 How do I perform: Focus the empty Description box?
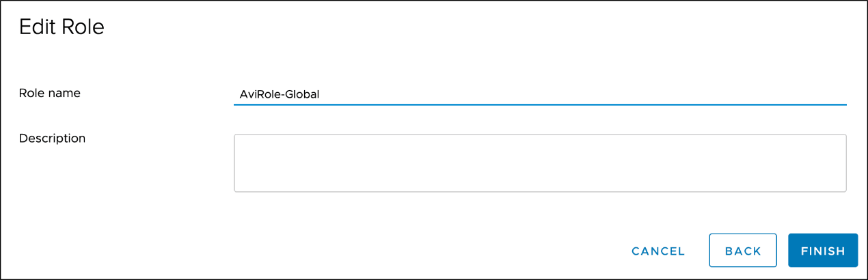click(x=540, y=163)
